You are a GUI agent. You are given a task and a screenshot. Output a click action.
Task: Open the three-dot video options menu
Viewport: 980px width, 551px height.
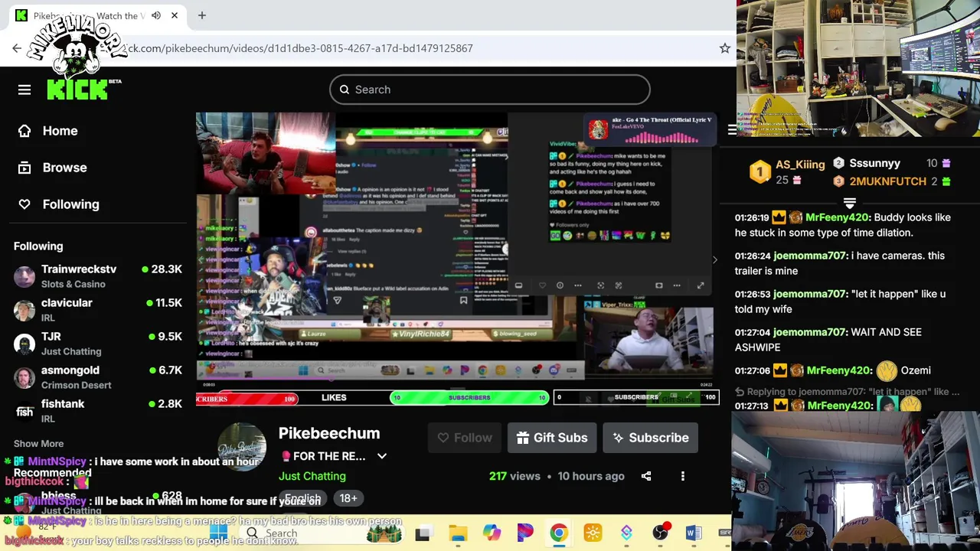683,476
